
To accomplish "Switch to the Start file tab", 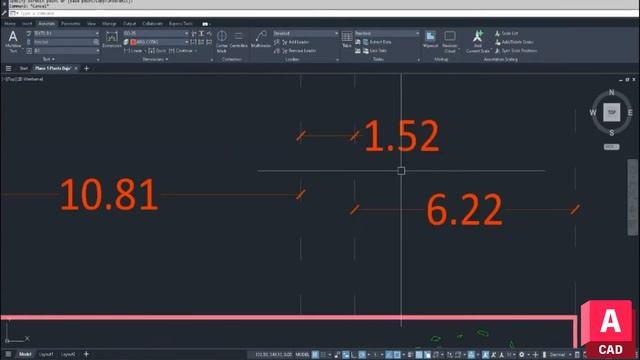I will 24,69.
